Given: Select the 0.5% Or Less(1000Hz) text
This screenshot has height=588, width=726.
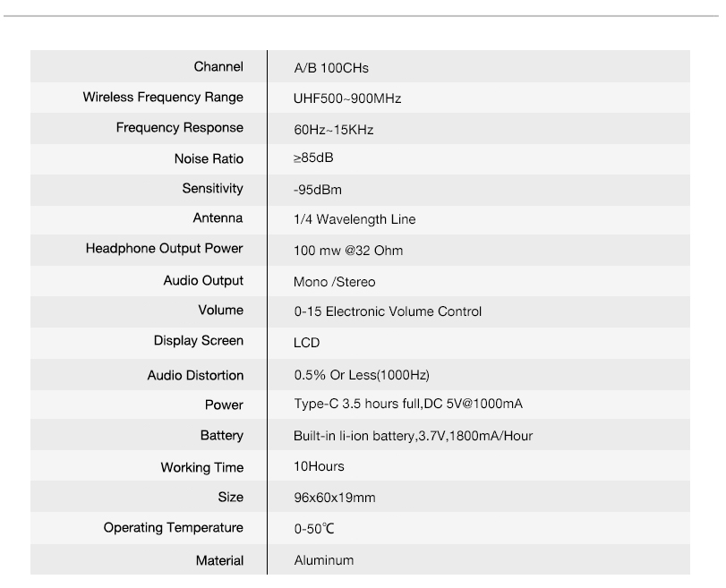Looking at the screenshot, I should (362, 375).
